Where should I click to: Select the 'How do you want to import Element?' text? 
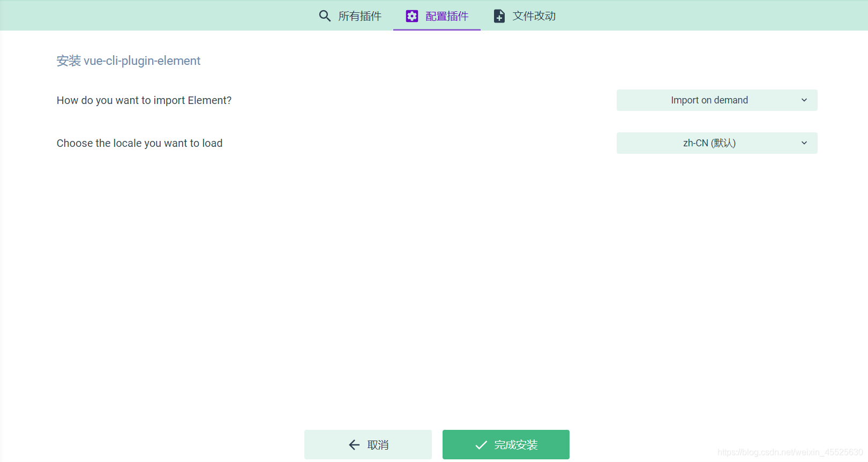pos(144,100)
